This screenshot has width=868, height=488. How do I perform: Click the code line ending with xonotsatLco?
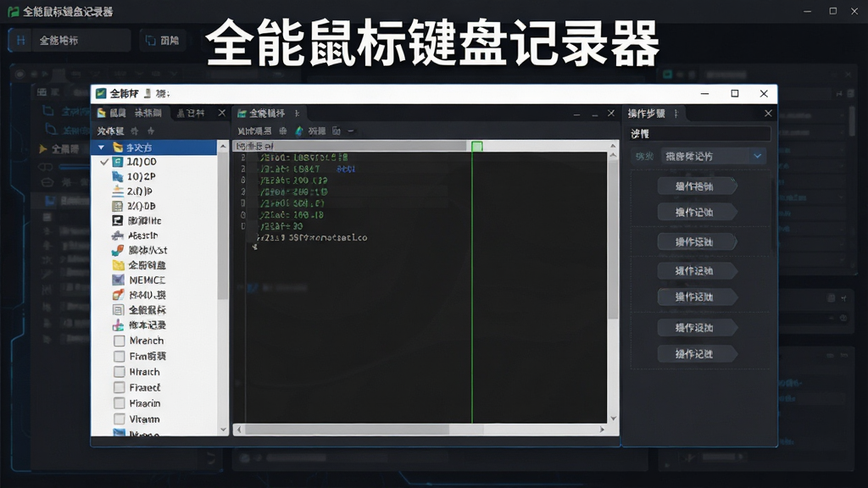point(313,237)
